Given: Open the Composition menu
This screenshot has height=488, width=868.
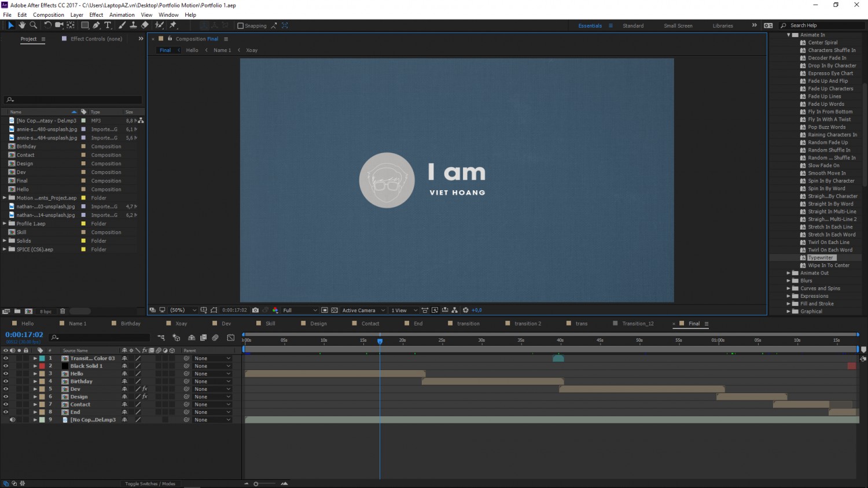Looking at the screenshot, I should pyautogui.click(x=49, y=15).
